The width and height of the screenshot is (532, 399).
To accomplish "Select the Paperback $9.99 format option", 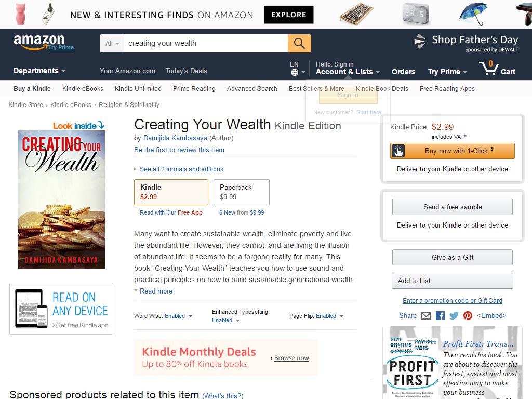I will tap(242, 192).
